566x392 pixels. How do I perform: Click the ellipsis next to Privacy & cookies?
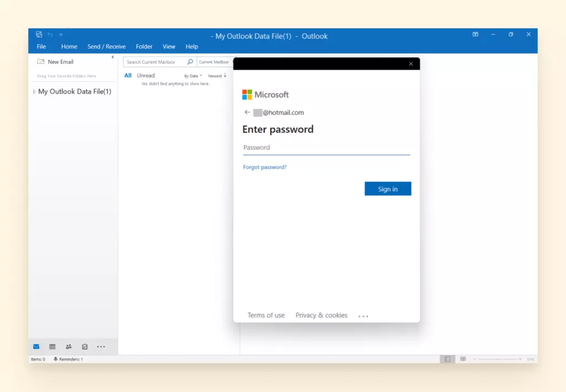pyautogui.click(x=363, y=315)
